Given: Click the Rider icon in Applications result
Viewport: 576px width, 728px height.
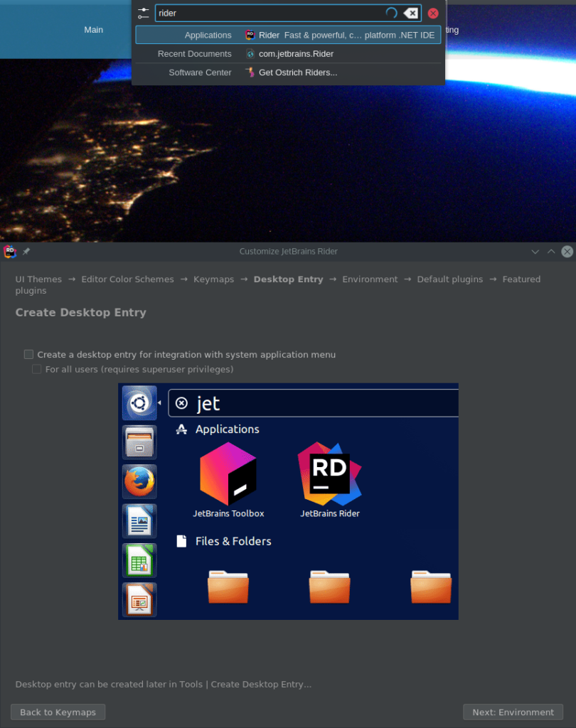Looking at the screenshot, I should point(250,35).
